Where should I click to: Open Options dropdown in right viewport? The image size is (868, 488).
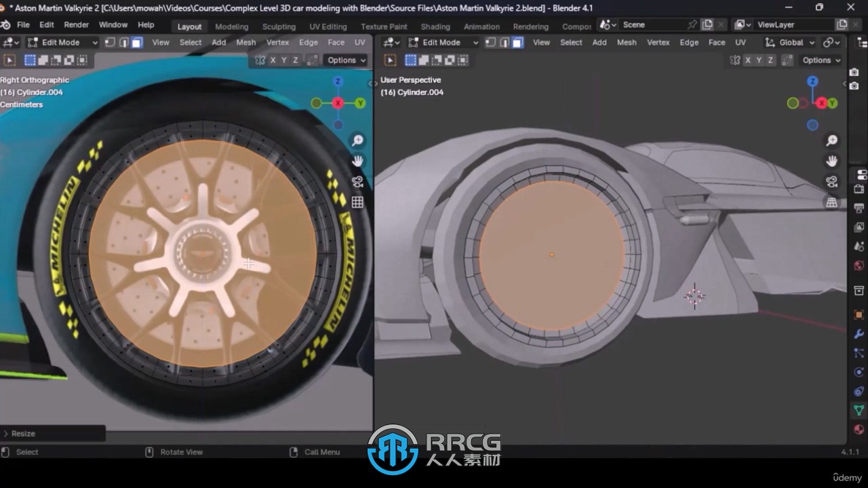[821, 60]
